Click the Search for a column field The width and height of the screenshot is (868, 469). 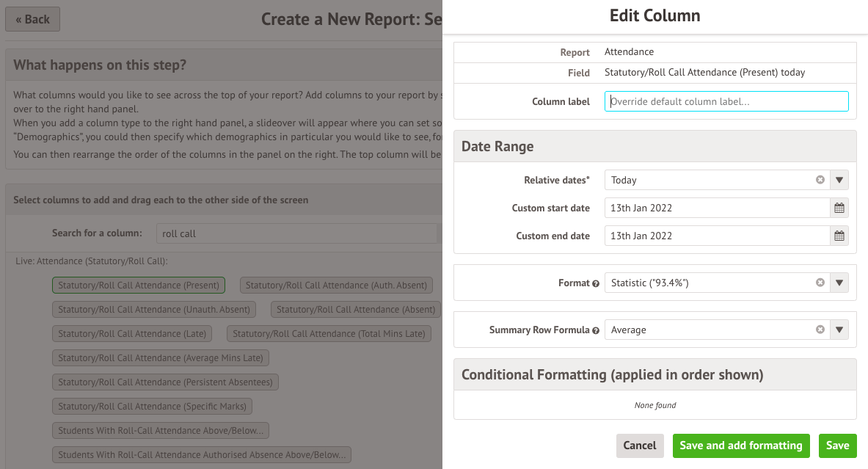tap(297, 233)
